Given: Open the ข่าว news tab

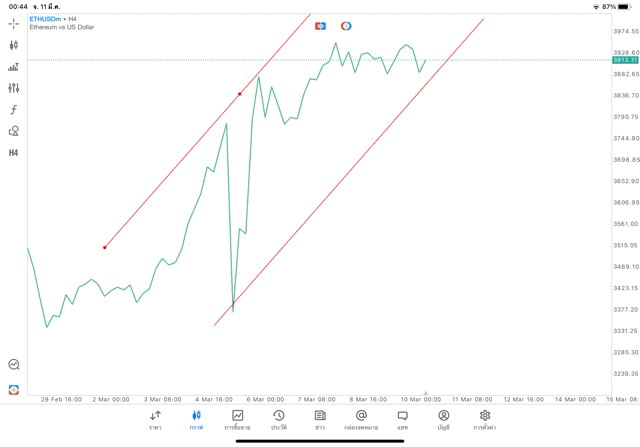Looking at the screenshot, I should pos(320,419).
